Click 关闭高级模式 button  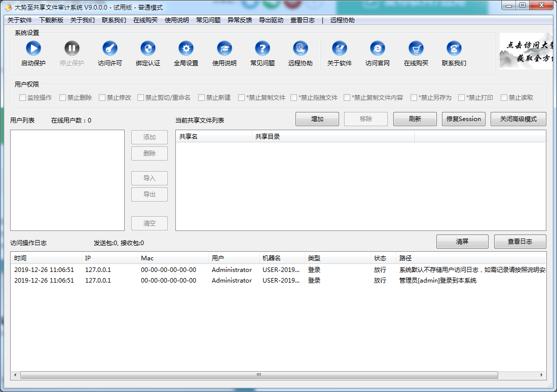pyautogui.click(x=518, y=119)
